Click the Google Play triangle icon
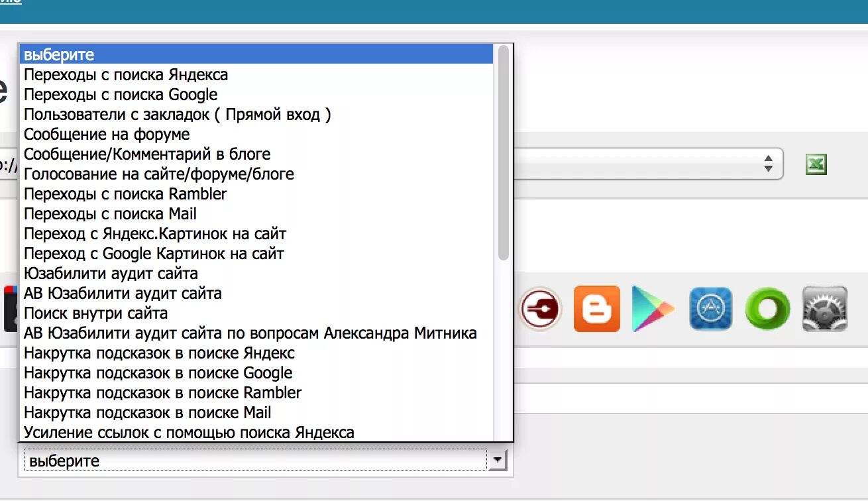This screenshot has height=501, width=868. coord(653,309)
